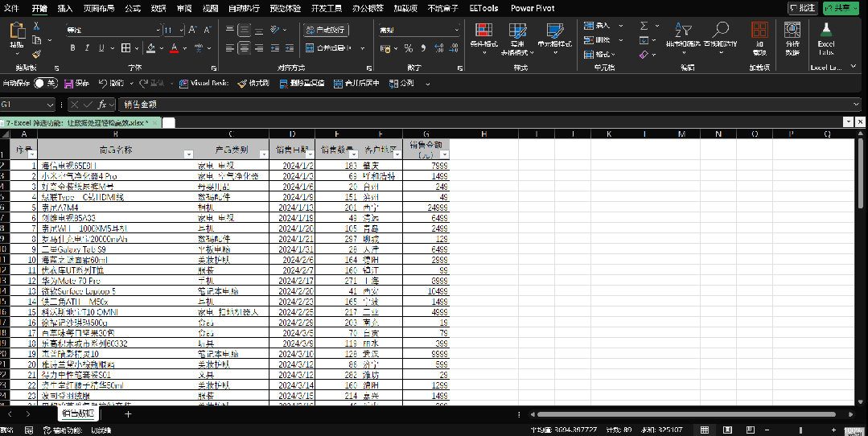Toggle center horizontal alignment
868x436 pixels.
point(244,49)
